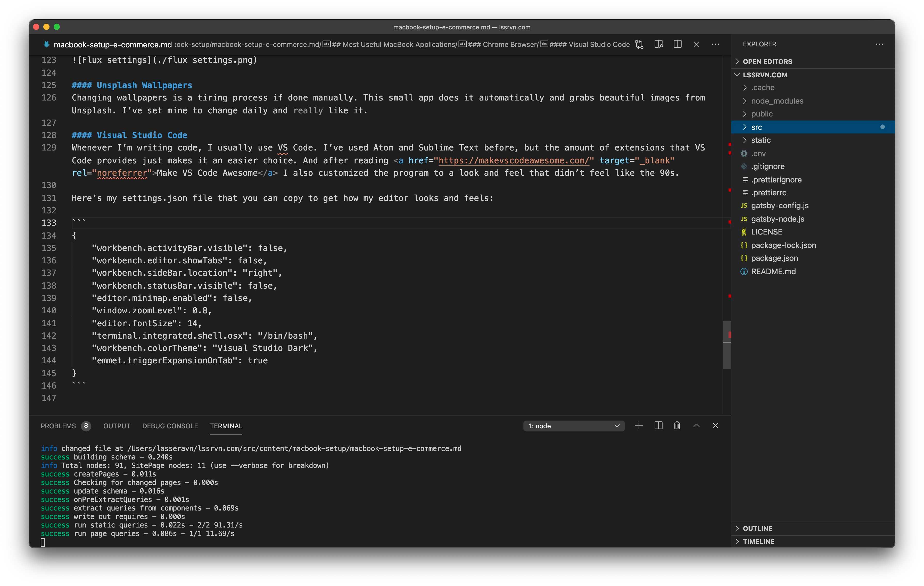
Task: Click the .prettierrc lines icon
Action: 745,192
